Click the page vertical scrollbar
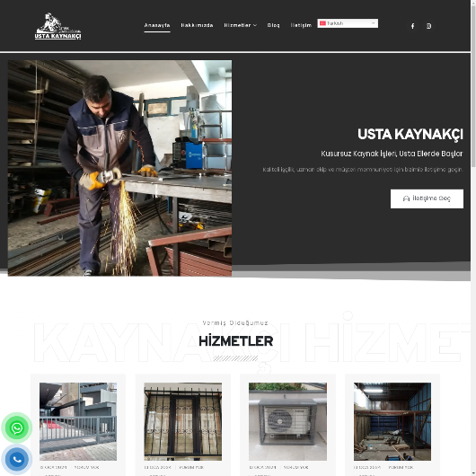The height and width of the screenshot is (476, 476). click(473, 238)
